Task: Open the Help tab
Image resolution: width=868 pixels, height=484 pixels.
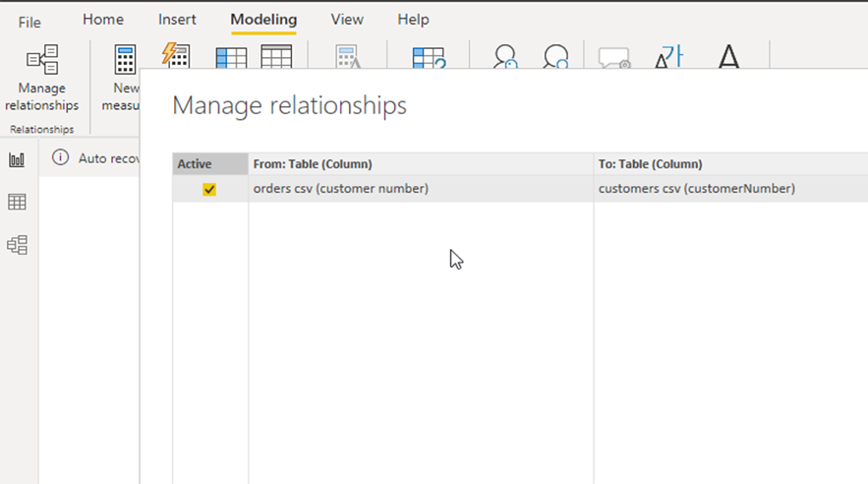Action: point(413,20)
